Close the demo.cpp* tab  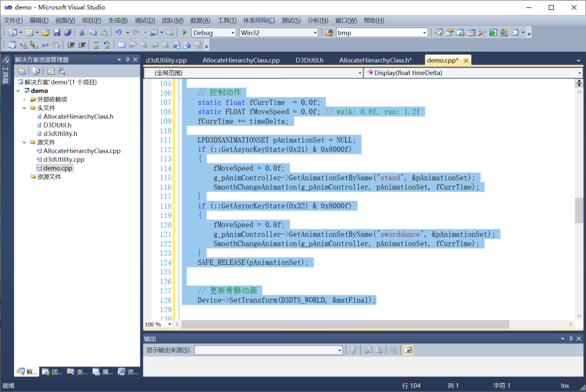pos(466,60)
